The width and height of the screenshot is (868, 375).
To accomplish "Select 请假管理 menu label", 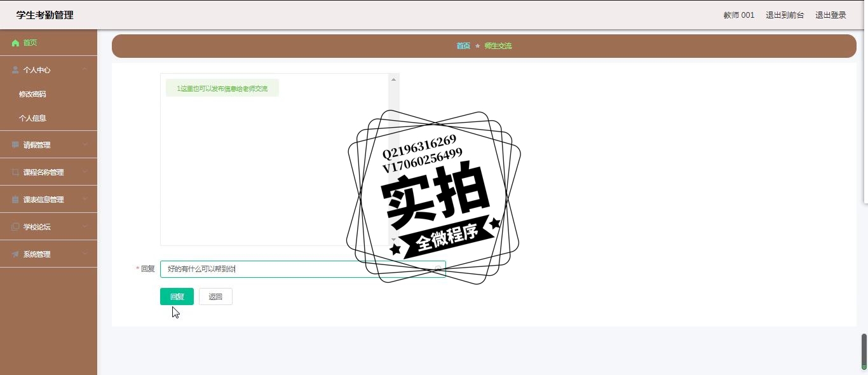I will click(x=37, y=145).
